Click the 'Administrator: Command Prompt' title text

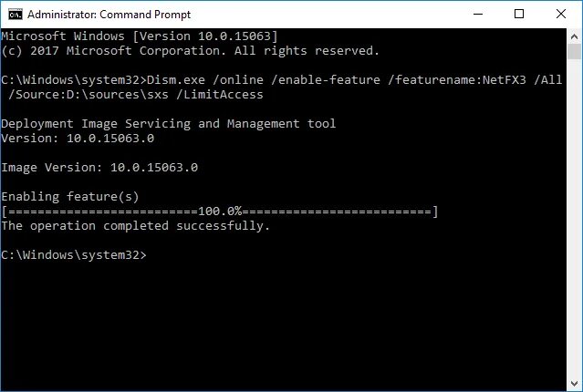pyautogui.click(x=109, y=15)
